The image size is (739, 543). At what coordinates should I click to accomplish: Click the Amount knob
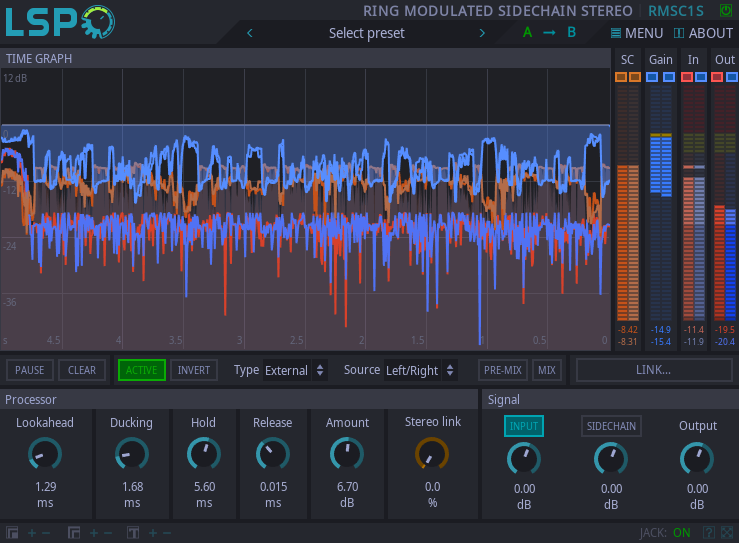click(x=347, y=455)
